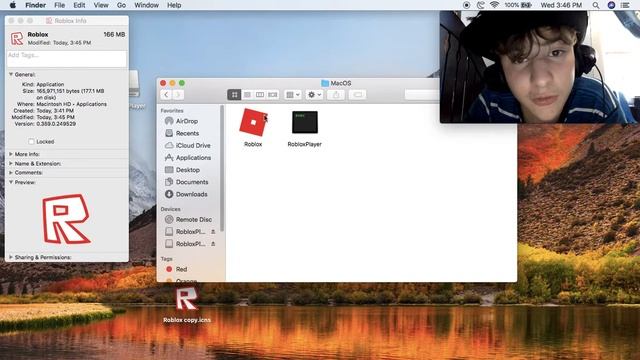Click the Do Not Disturb moon icon

tap(480, 5)
